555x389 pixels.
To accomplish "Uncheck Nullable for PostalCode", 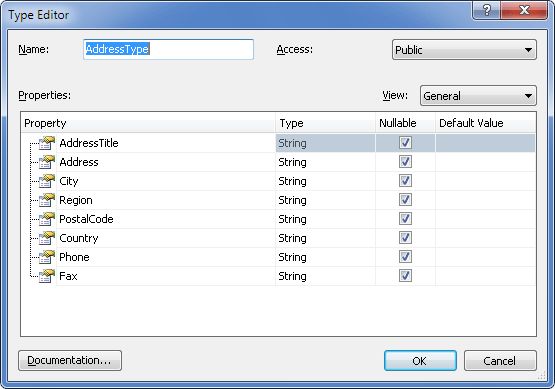I will (x=405, y=219).
